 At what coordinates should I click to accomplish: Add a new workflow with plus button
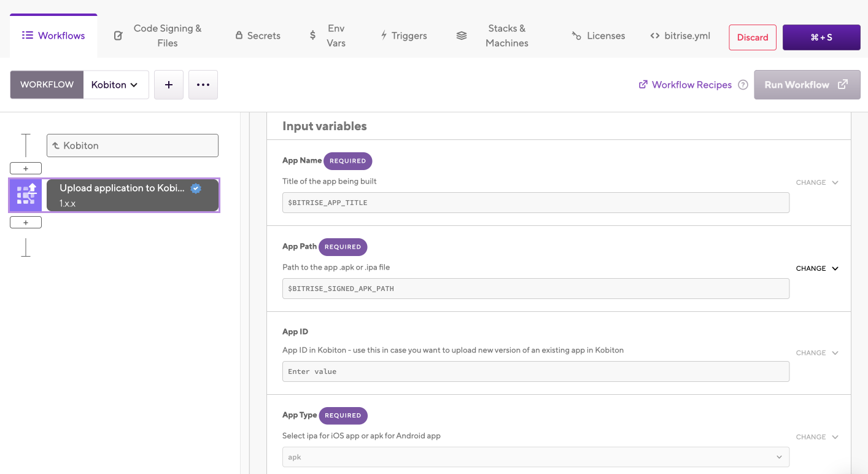tap(169, 85)
